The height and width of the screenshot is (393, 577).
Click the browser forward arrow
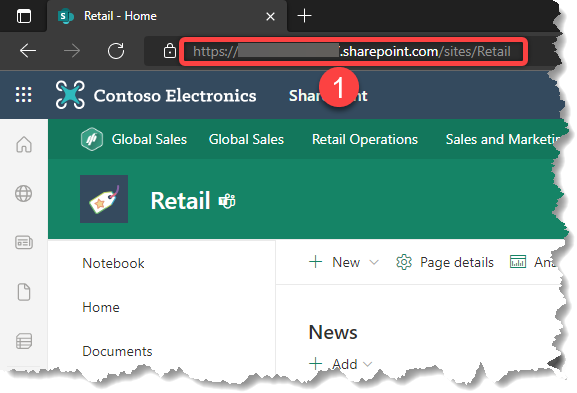[72, 51]
